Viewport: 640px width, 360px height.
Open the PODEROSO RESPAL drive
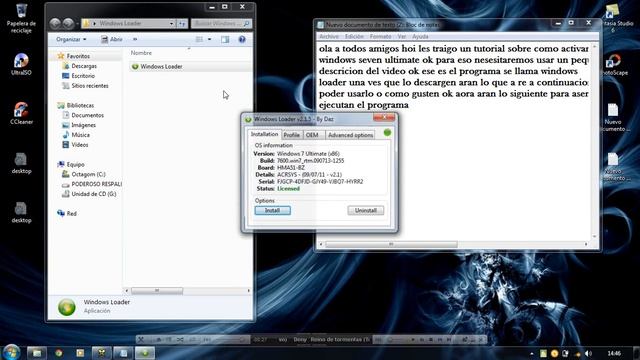tap(96, 184)
